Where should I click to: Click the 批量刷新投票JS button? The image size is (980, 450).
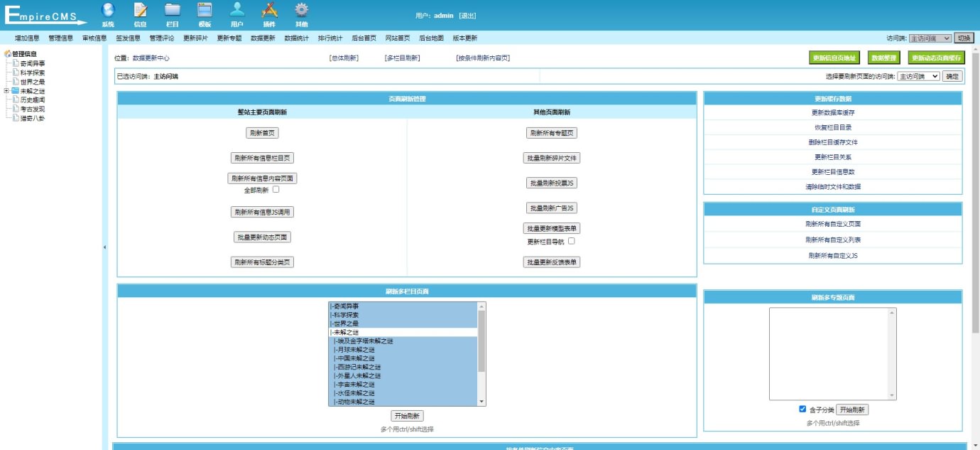[x=552, y=183]
